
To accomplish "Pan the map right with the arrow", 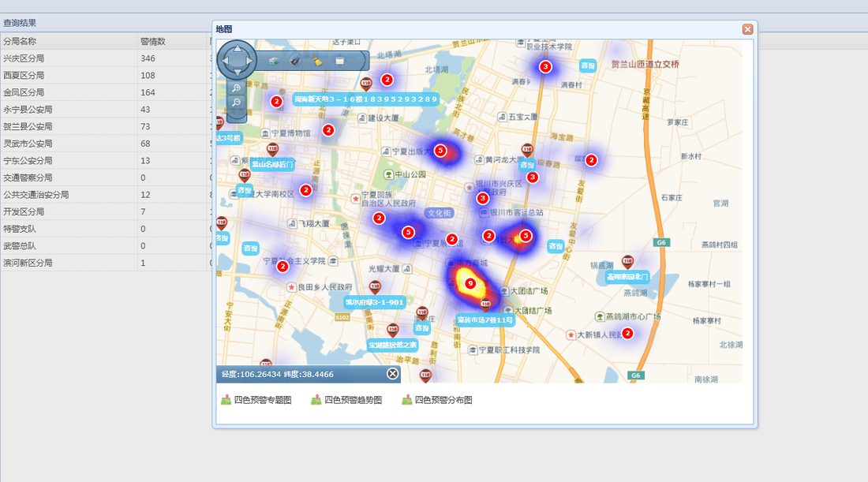I will pos(249,60).
